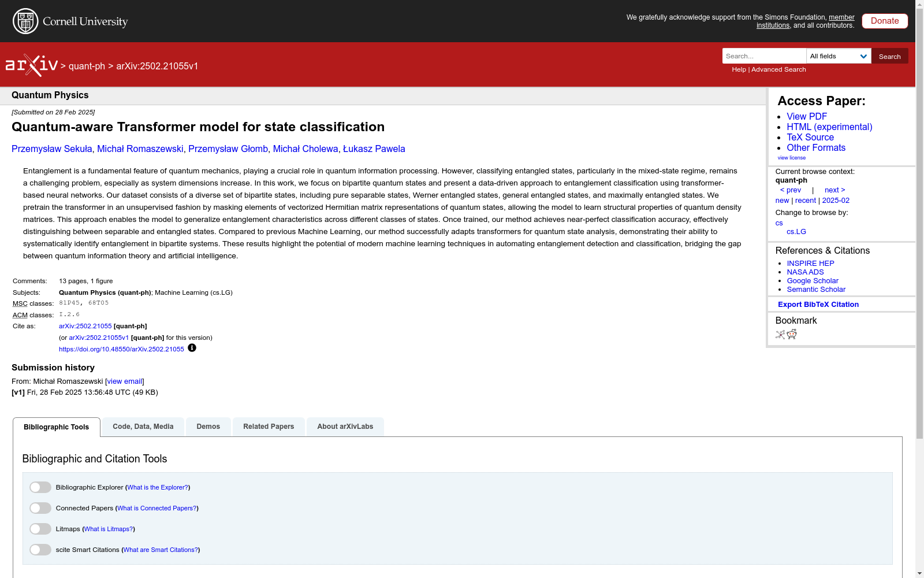The image size is (924, 578).
Task: Open Advanced Search link
Action: 778,69
